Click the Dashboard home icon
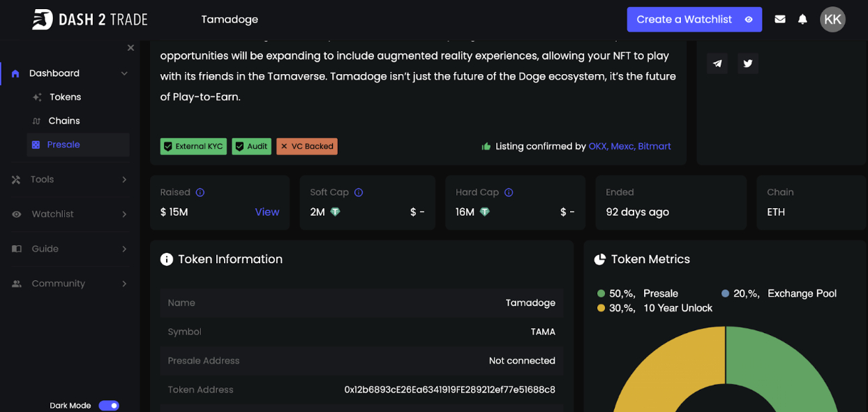This screenshot has height=412, width=868. tap(15, 73)
